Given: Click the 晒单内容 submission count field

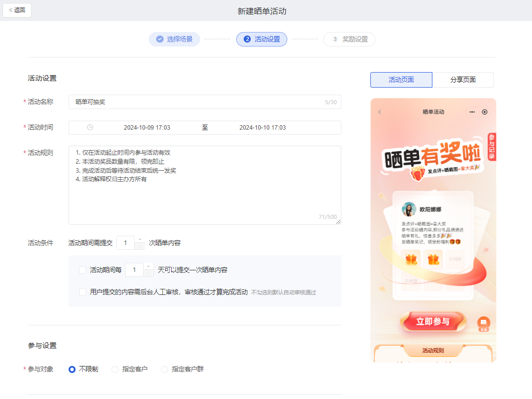Looking at the screenshot, I should click(126, 243).
